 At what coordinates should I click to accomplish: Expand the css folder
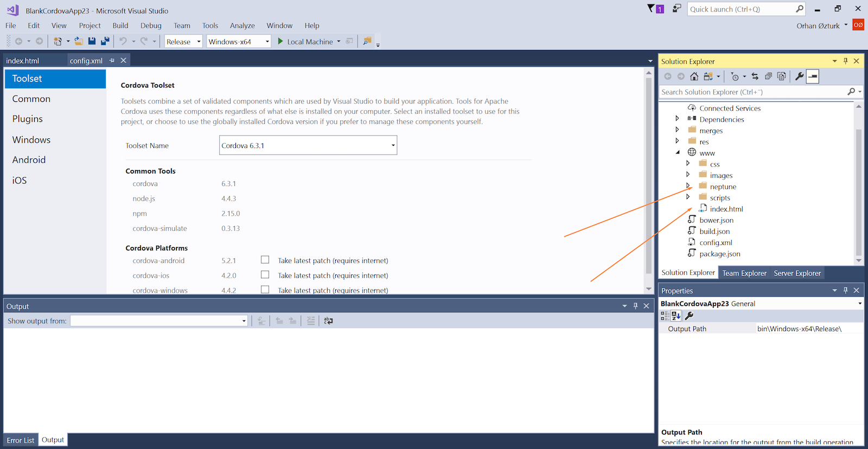(688, 163)
